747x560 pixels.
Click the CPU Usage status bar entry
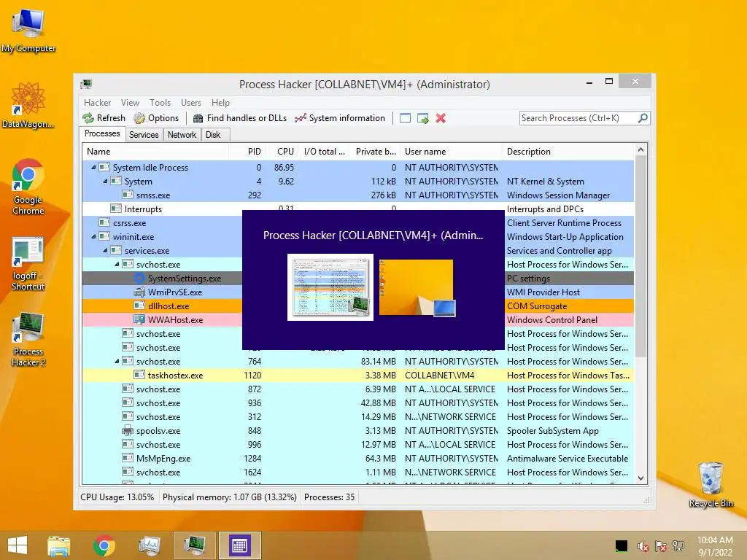[x=117, y=497]
